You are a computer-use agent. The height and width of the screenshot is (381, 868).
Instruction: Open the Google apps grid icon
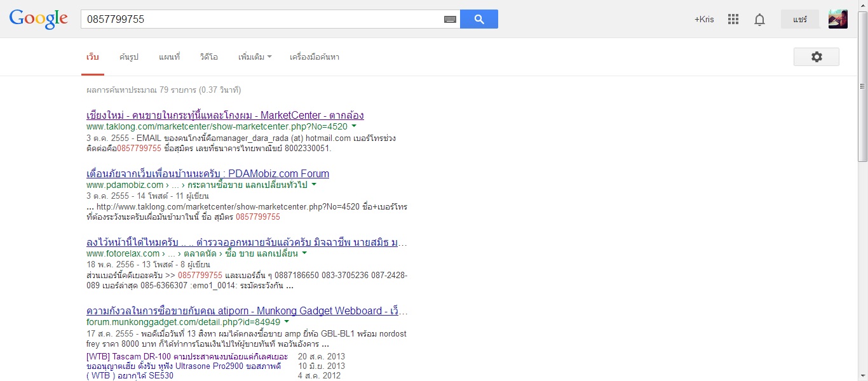(733, 19)
